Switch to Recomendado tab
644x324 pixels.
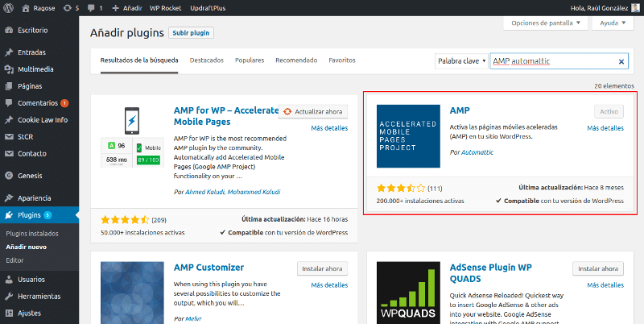tap(296, 60)
